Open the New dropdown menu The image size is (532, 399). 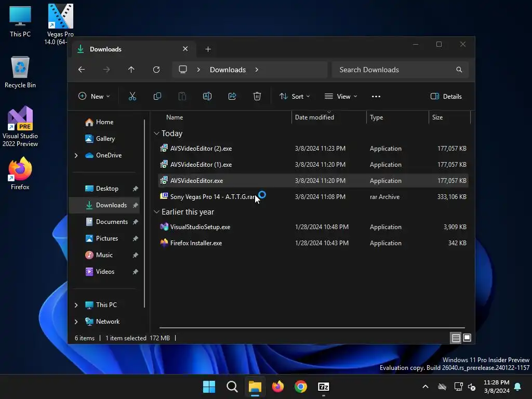pyautogui.click(x=94, y=96)
